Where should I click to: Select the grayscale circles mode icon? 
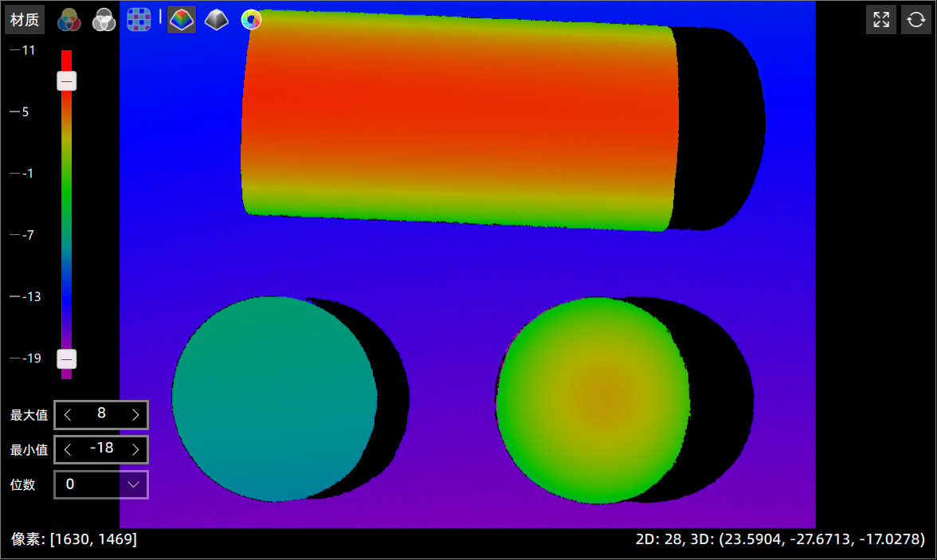(x=104, y=20)
